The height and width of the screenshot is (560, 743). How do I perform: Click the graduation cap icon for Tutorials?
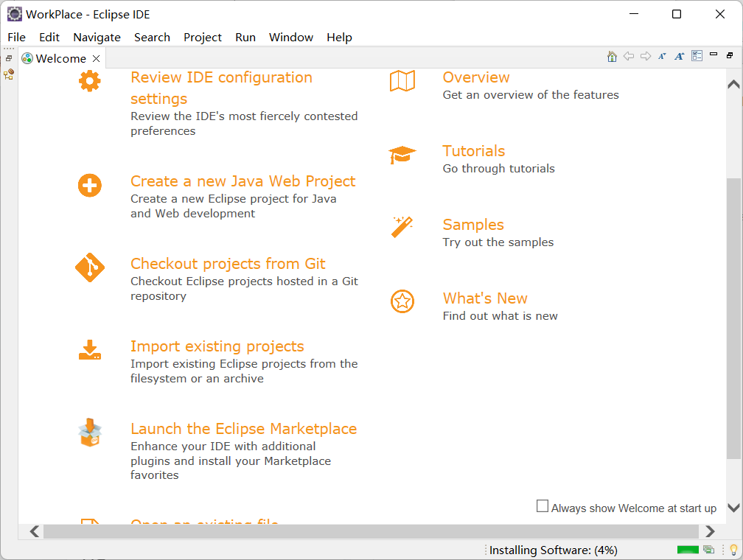point(402,155)
